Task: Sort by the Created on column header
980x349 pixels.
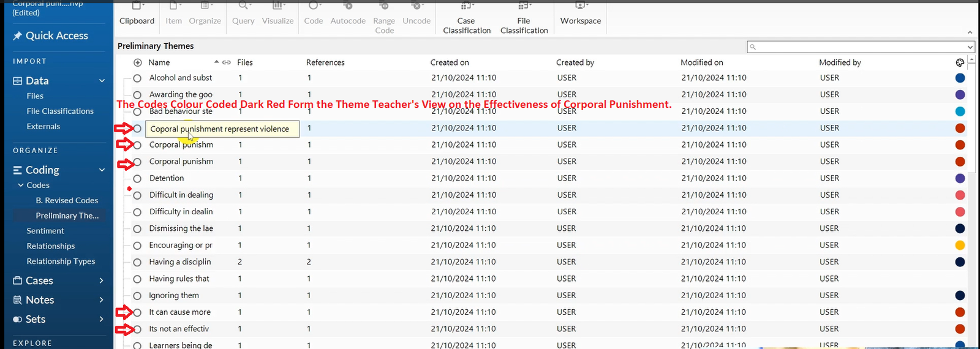Action: 450,62
